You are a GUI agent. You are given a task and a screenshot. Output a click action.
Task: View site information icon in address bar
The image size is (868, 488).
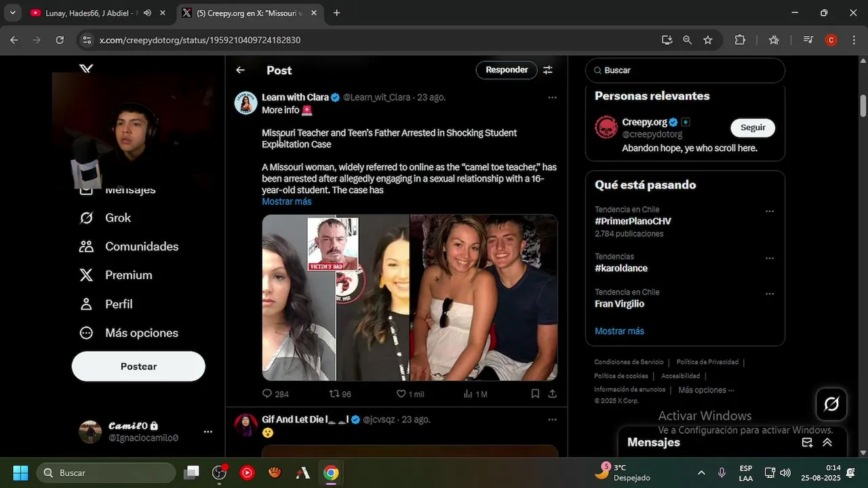(x=86, y=40)
